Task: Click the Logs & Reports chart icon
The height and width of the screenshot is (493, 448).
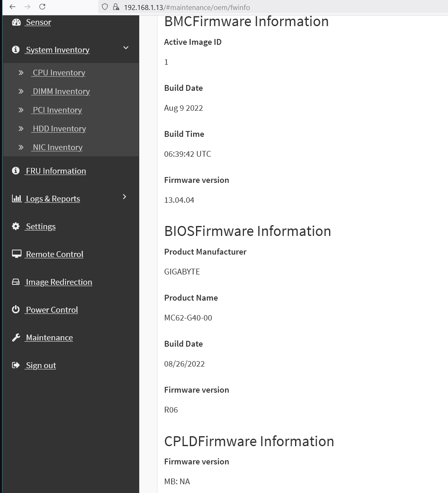Action: coord(17,199)
